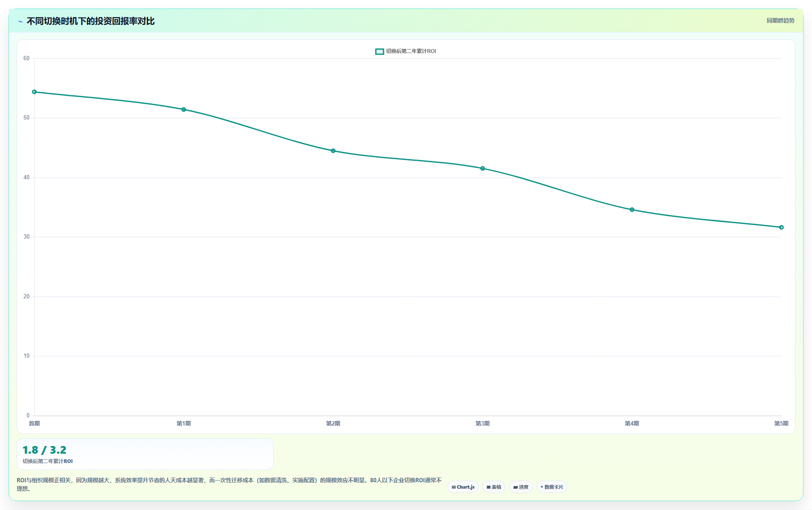This screenshot has width=812, height=510.
Task: Click the 第2期 x-axis label
Action: click(333, 423)
